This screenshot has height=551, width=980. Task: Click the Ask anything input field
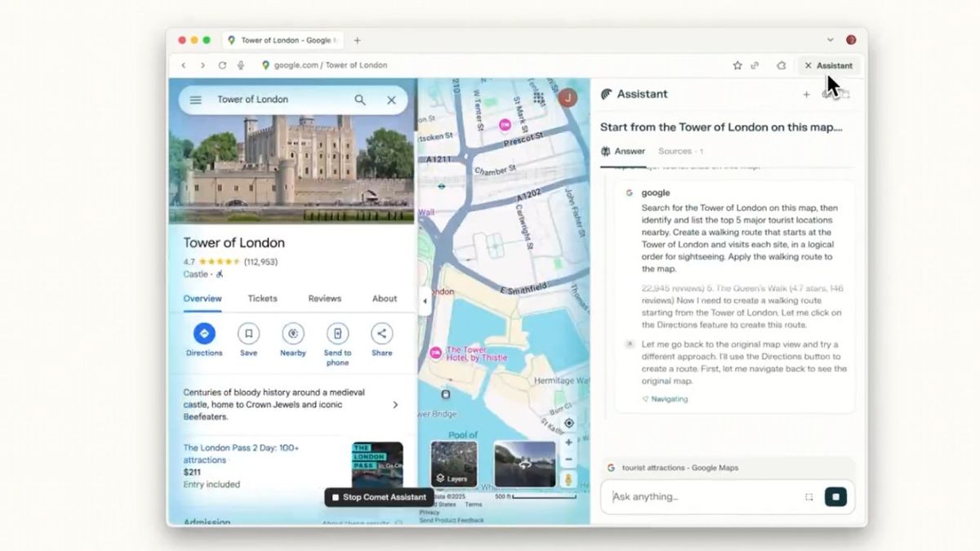point(704,496)
